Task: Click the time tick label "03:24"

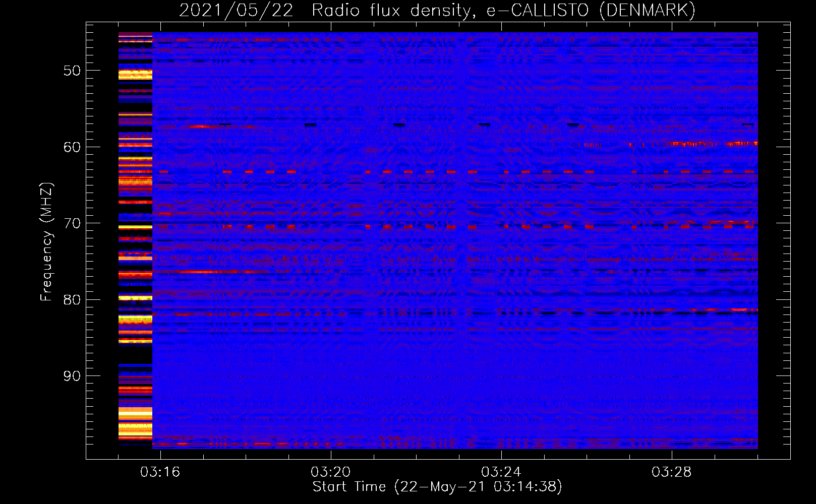Action: (501, 472)
